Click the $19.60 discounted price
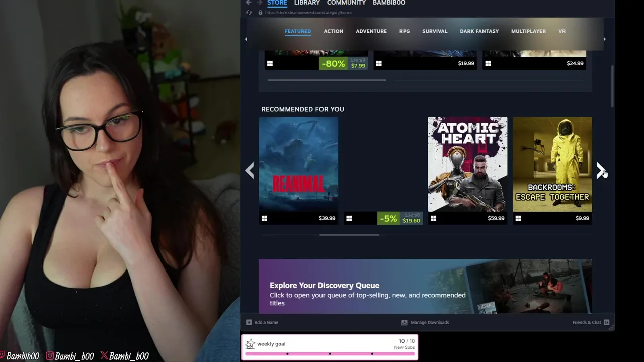Image resolution: width=644 pixels, height=362 pixels. [x=411, y=221]
